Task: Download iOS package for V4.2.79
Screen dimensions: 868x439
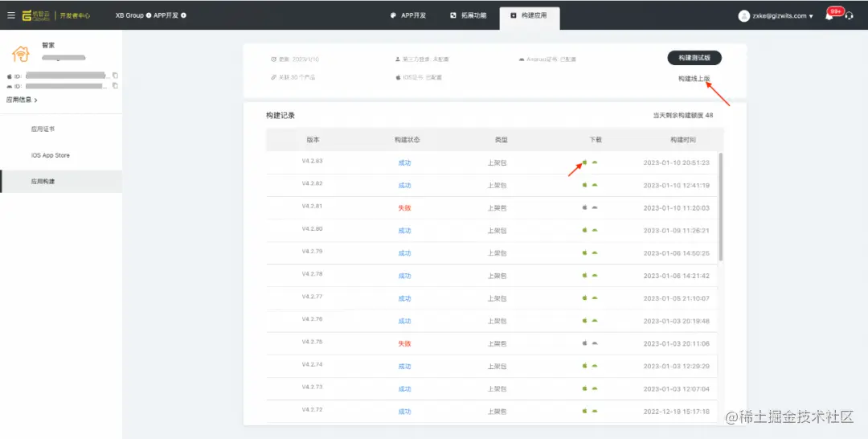Action: (584, 253)
